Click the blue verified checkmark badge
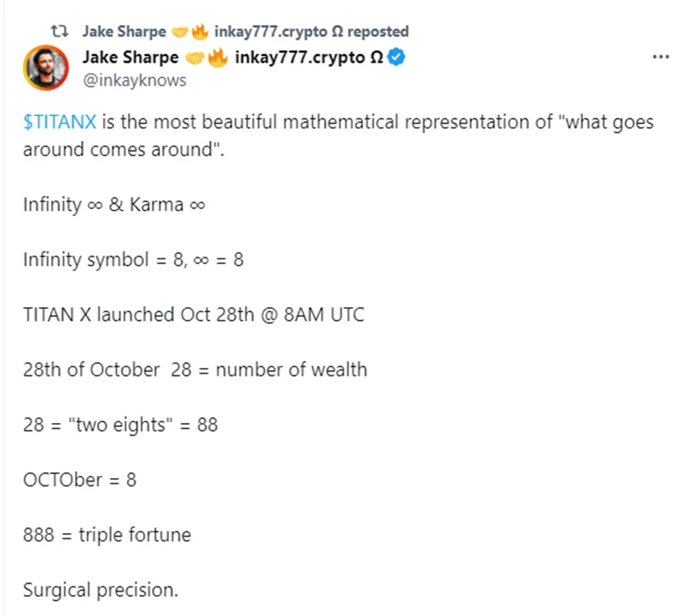 396,57
